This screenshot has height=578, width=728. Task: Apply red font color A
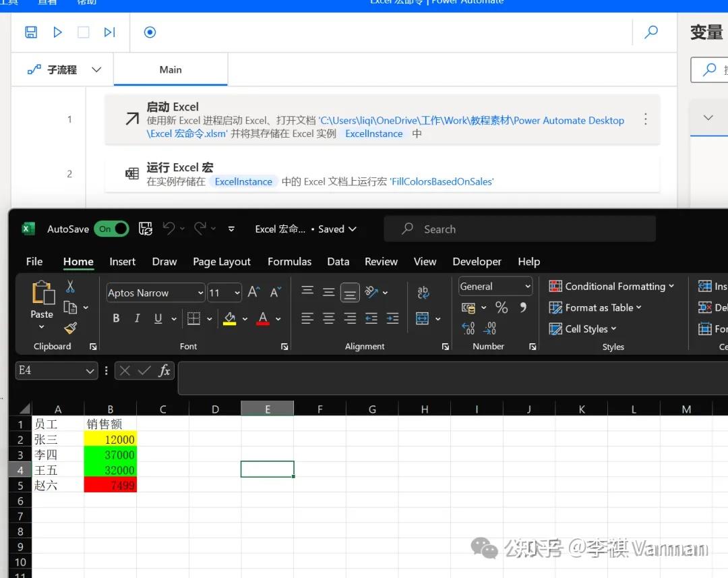(263, 319)
